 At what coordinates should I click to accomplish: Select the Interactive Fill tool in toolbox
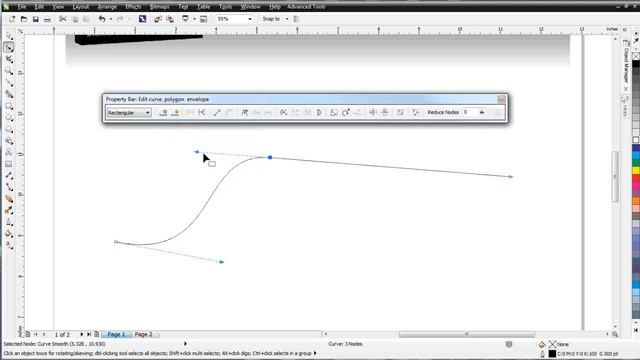click(9, 245)
